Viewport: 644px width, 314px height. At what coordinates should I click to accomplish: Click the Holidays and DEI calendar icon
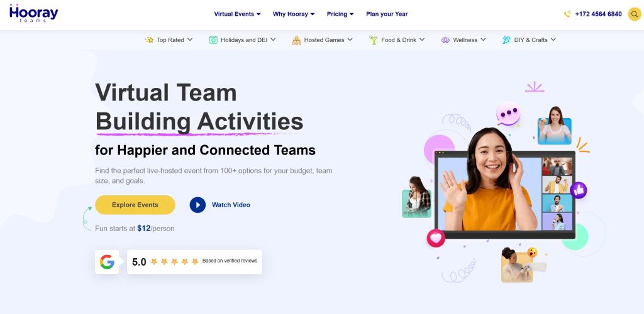[213, 40]
